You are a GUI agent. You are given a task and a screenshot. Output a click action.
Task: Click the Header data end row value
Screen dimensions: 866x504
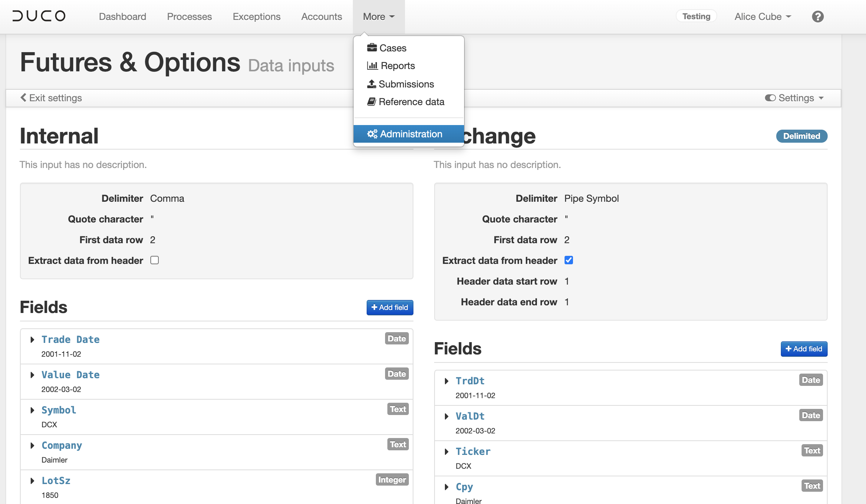pyautogui.click(x=567, y=302)
